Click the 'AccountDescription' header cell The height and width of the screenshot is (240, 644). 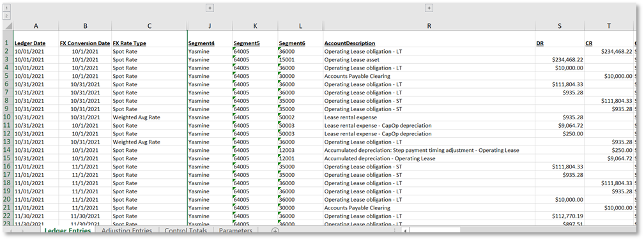coord(429,39)
